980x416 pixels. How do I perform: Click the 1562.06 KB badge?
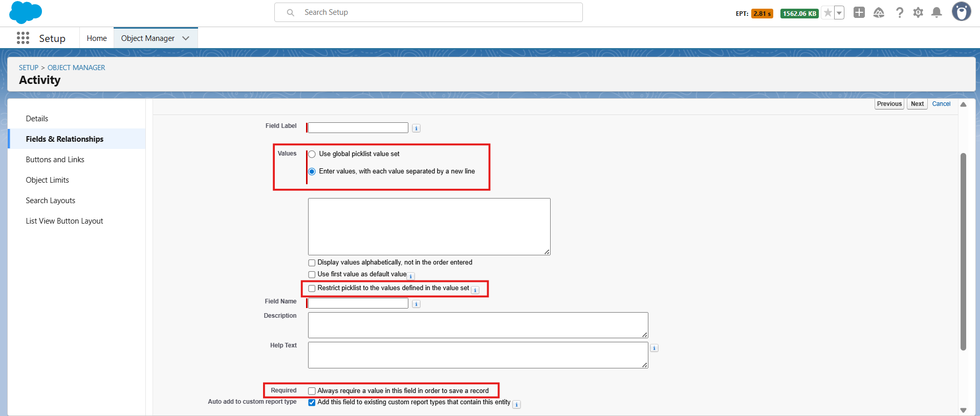tap(799, 14)
